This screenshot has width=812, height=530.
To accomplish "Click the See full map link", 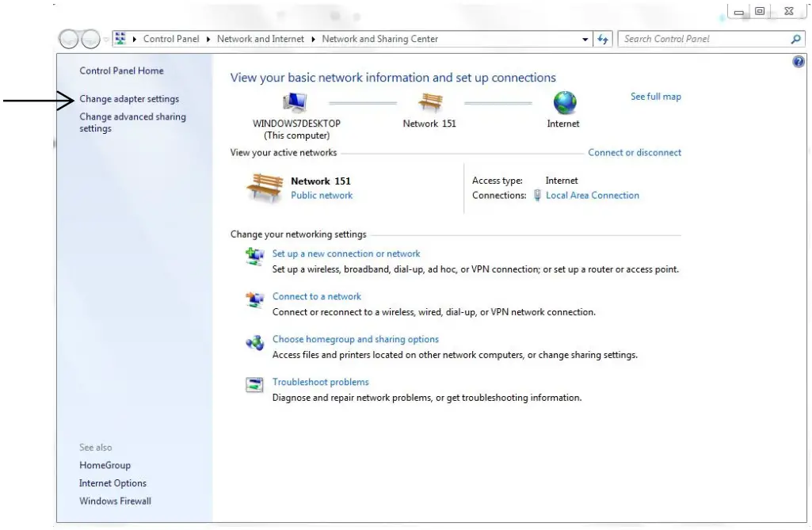I will 656,96.
